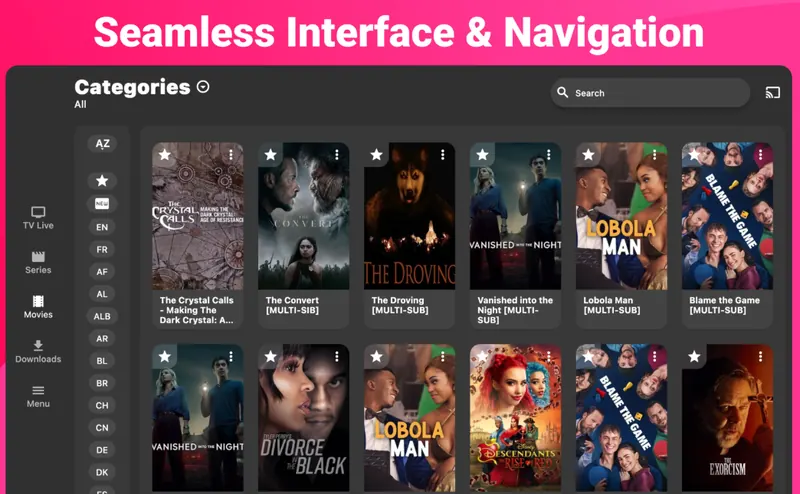Click caption 'The Crystal Calls - Making The Dark Crystal'
Viewport: 800px width, 494px height.
[x=196, y=310]
